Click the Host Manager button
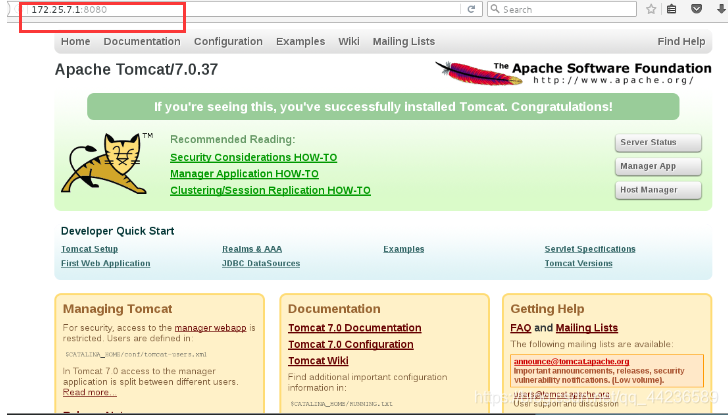 (658, 190)
